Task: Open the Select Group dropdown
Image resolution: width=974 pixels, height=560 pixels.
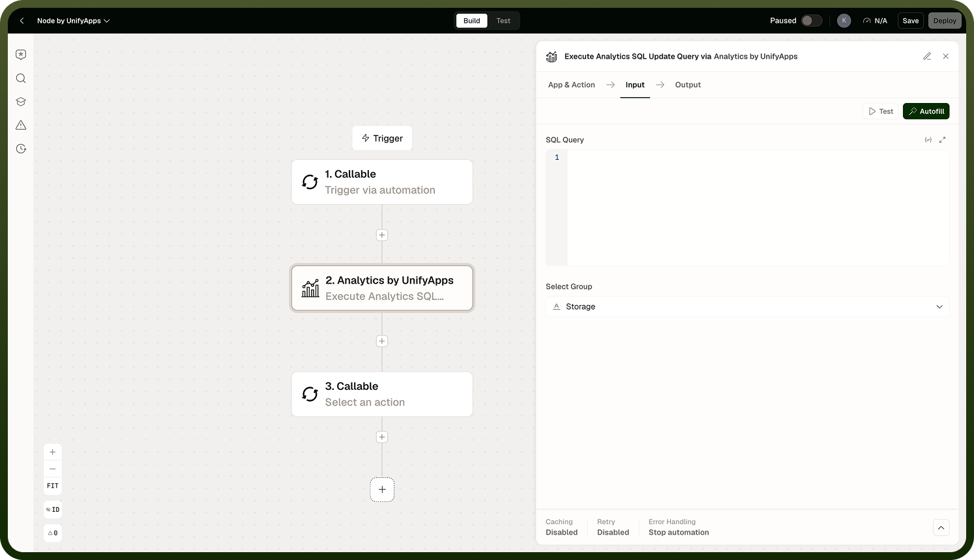Action: tap(747, 306)
